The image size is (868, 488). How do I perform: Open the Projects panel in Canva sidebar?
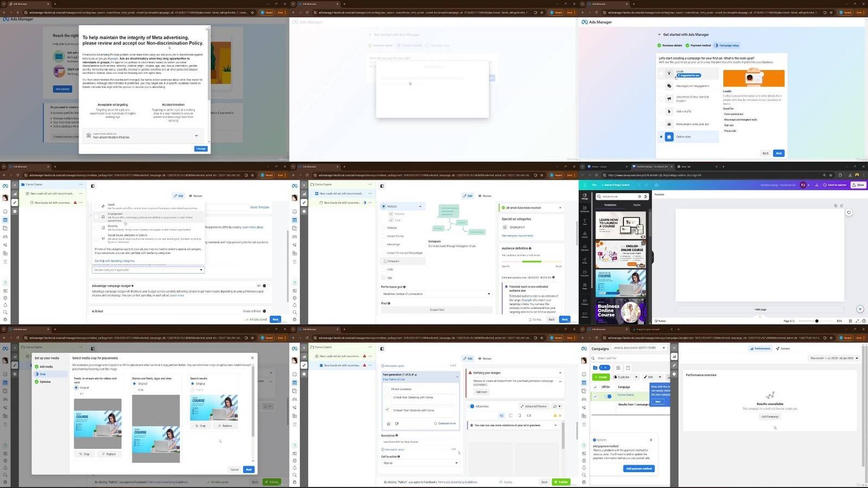coord(584,274)
